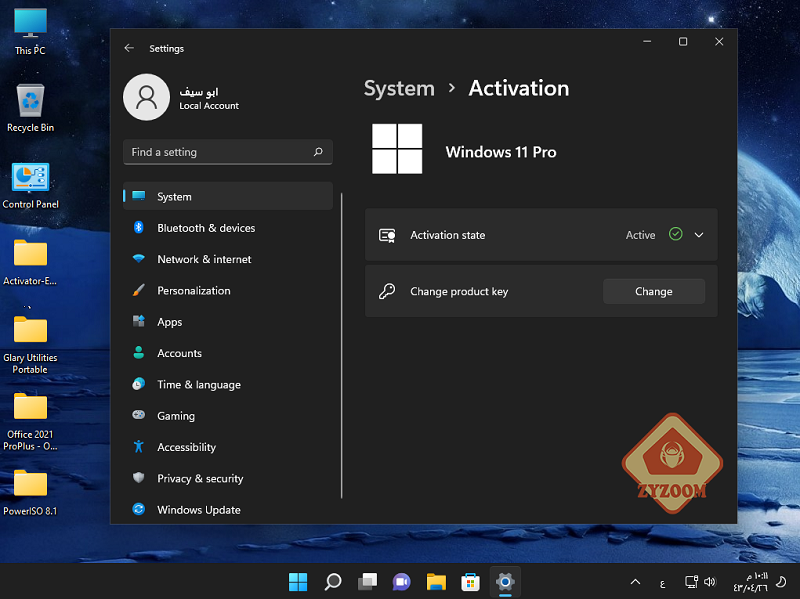Image resolution: width=800 pixels, height=599 pixels.
Task: Click the Windows Update sync icon
Action: pos(138,509)
